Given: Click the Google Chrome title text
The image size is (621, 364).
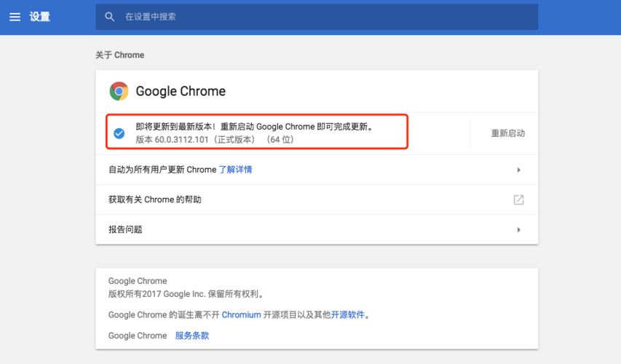Looking at the screenshot, I should click(181, 91).
